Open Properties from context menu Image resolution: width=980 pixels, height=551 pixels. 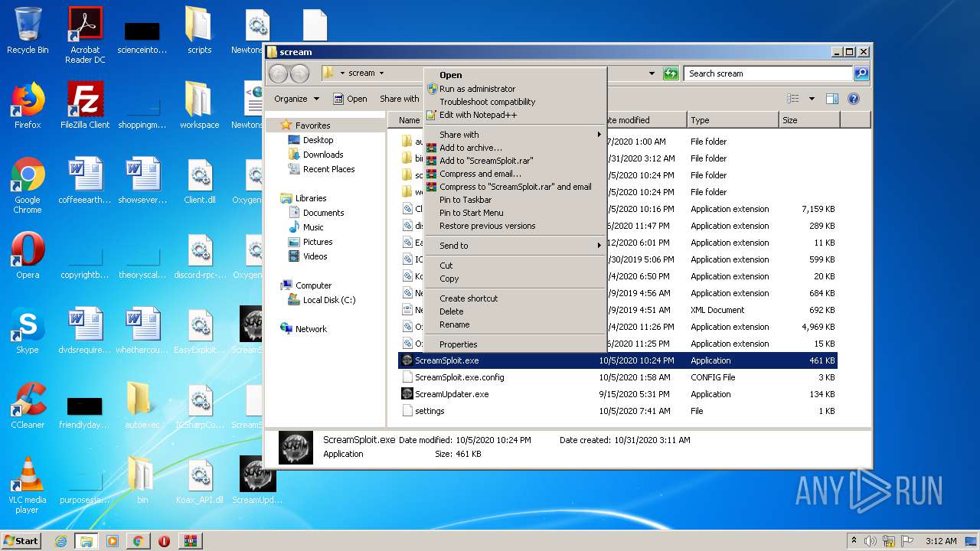click(x=515, y=344)
